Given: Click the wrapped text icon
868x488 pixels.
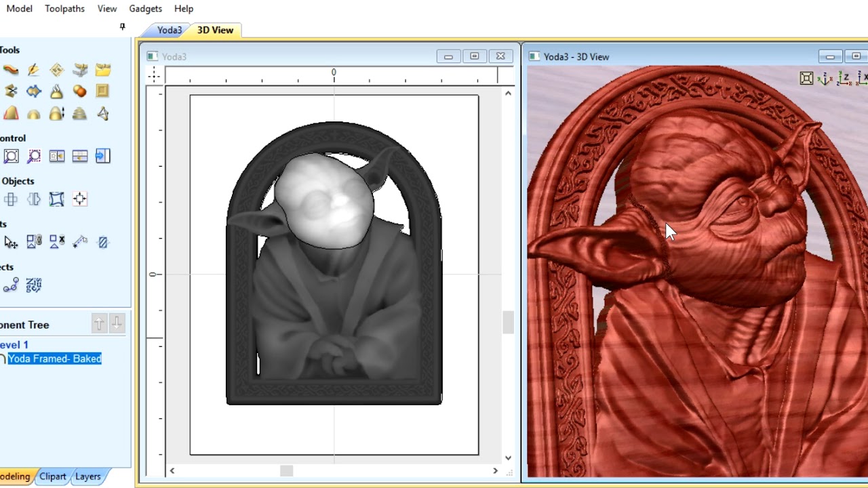Looking at the screenshot, I should [34, 285].
